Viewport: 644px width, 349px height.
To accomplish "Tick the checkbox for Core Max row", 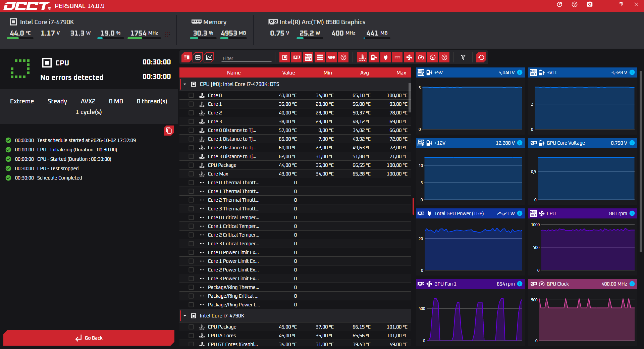I will [x=191, y=174].
